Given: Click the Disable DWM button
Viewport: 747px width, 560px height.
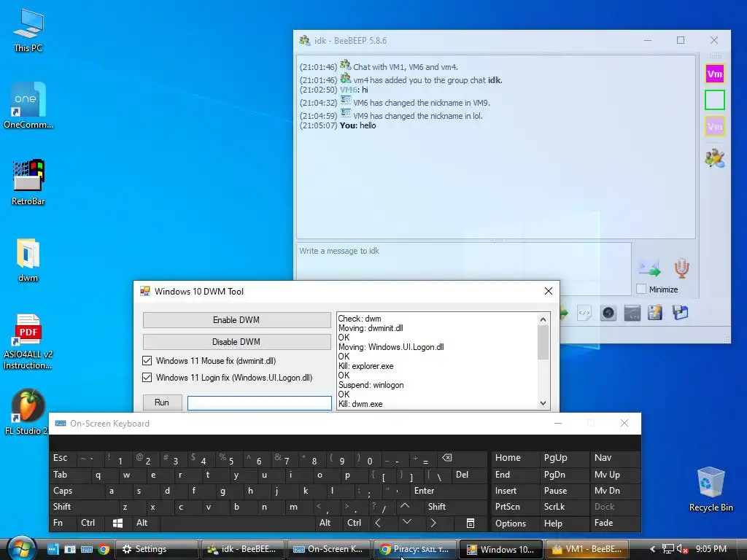Looking at the screenshot, I should click(x=236, y=342).
